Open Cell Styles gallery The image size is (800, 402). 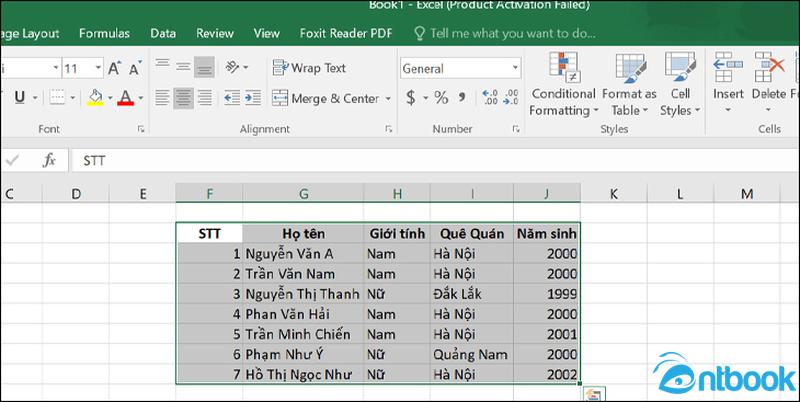[x=680, y=84]
